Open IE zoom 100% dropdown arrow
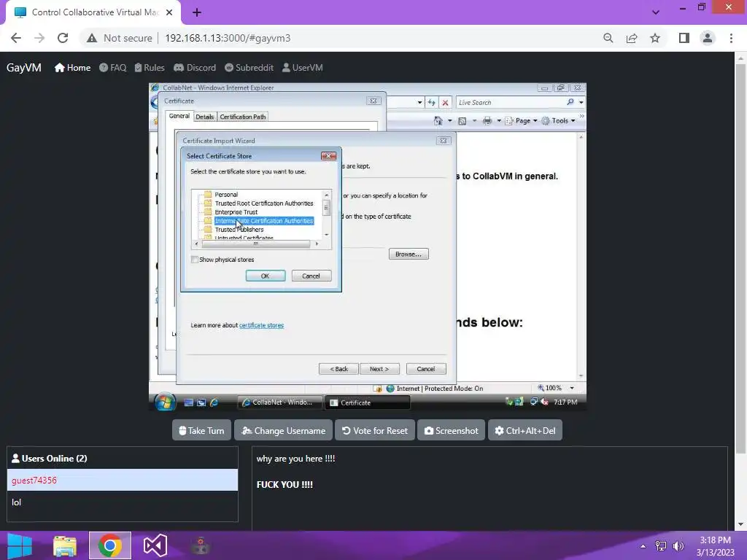Screen dimensions: 747x560 pos(572,388)
